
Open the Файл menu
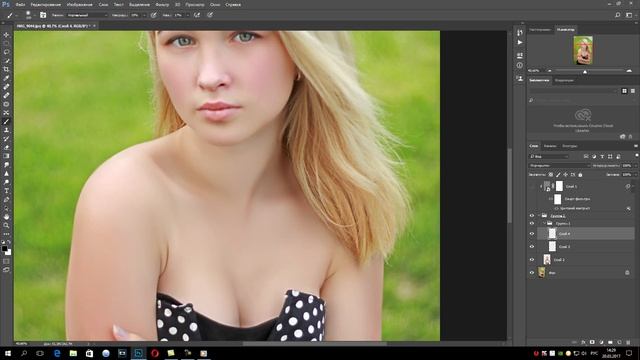20,4
